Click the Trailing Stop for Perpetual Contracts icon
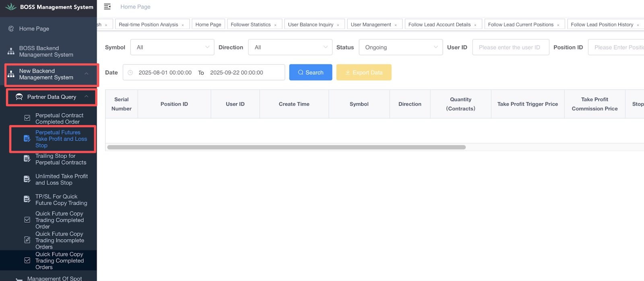The width and height of the screenshot is (644, 281). (x=27, y=159)
